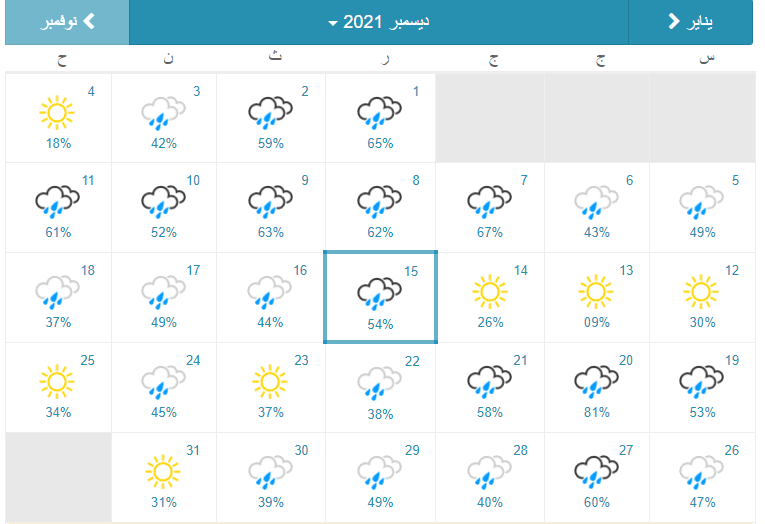Click the rain icon on December 20
The image size is (765, 524).
[x=595, y=382]
